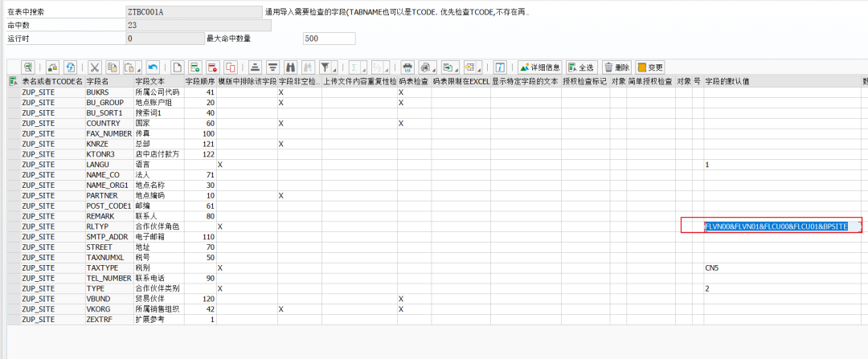Click the 字段的默认值 column header
The height and width of the screenshot is (359, 868).
(782, 81)
